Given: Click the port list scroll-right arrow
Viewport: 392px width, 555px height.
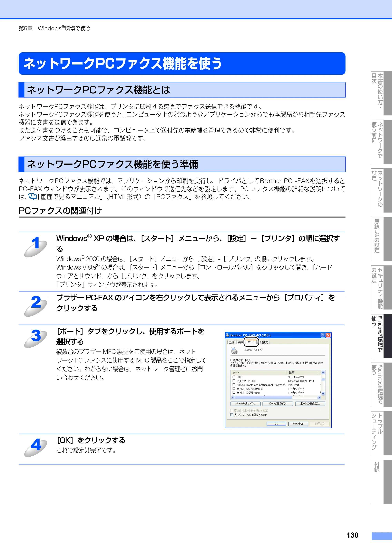Looking at the screenshot, I should [x=319, y=397].
